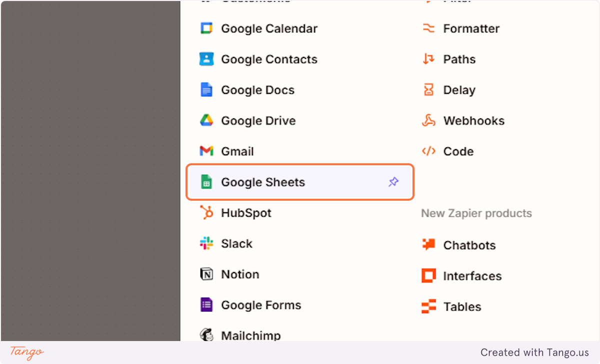Click the Paths branching icon
The width and height of the screenshot is (600, 364).
click(x=428, y=59)
